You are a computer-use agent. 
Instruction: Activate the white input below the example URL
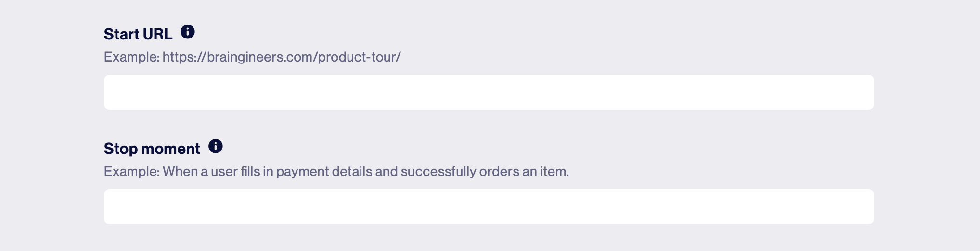(x=489, y=92)
